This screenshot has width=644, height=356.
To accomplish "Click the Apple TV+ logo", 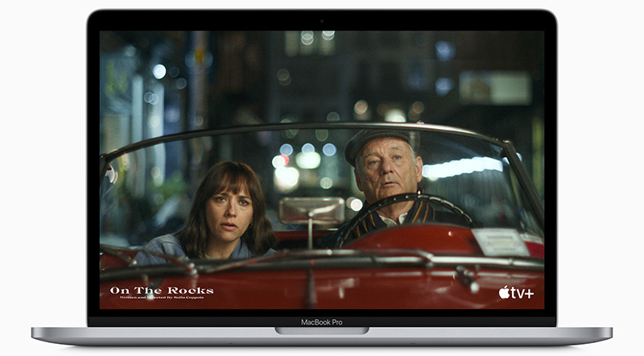I will (516, 292).
